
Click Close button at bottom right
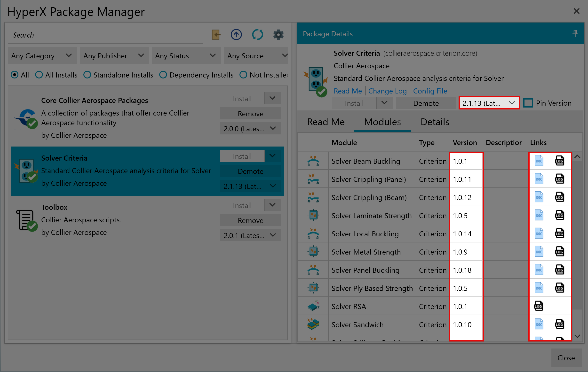[x=566, y=358]
